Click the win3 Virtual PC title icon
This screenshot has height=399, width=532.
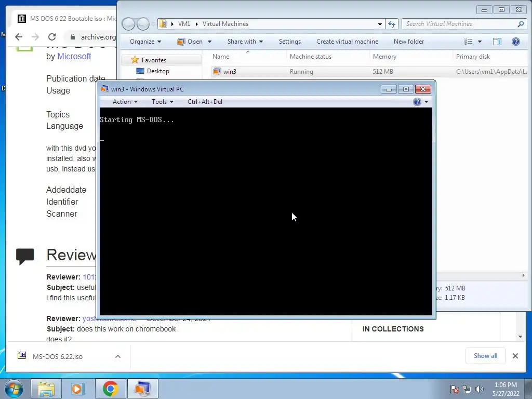coord(104,89)
